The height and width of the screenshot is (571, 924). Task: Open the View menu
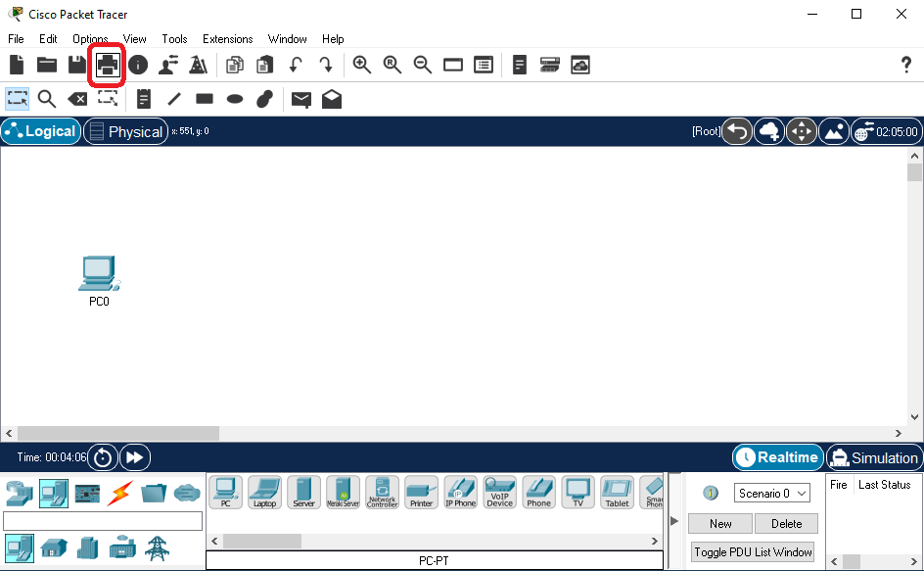click(134, 39)
